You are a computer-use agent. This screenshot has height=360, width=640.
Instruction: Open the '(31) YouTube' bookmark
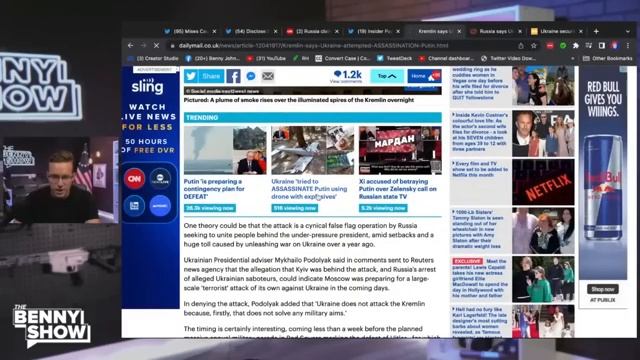click(266, 58)
